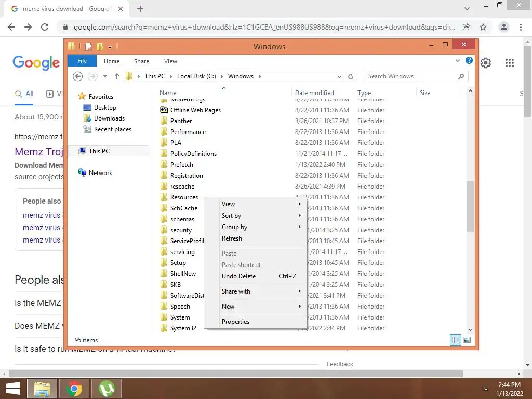Screen dimensions: 532x399
Task: Open a new Chrome tab
Action: 140,9
